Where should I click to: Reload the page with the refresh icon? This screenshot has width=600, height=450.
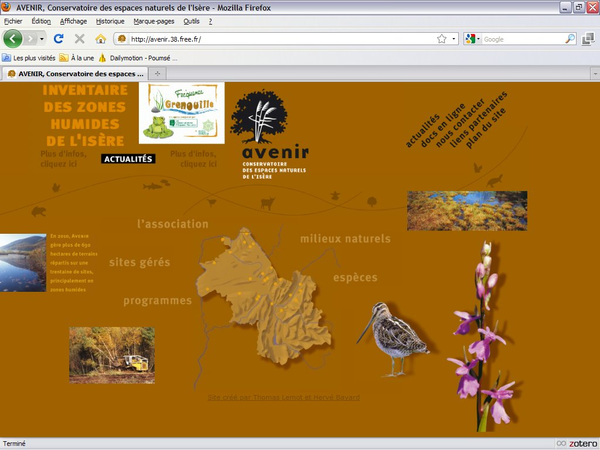tap(59, 39)
